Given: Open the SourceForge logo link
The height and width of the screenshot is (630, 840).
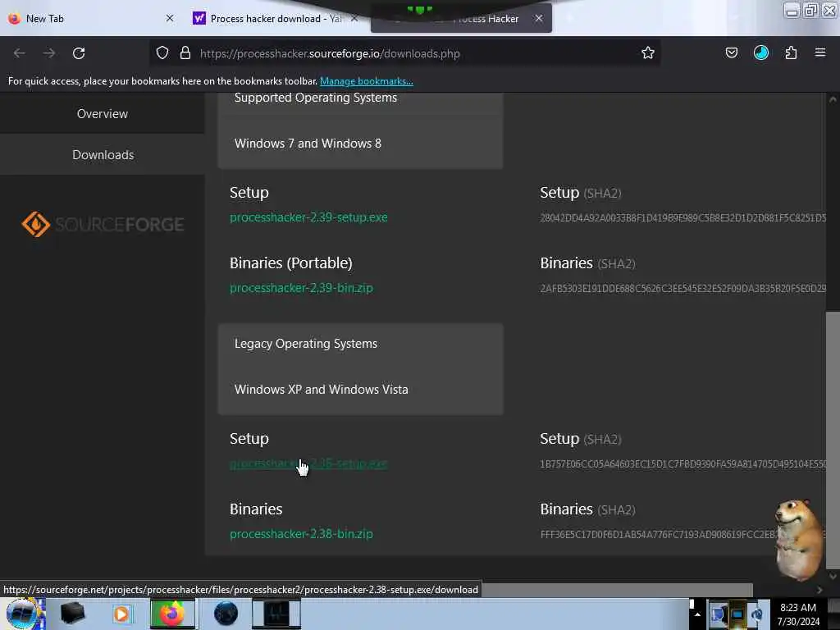Looking at the screenshot, I should pyautogui.click(x=103, y=224).
